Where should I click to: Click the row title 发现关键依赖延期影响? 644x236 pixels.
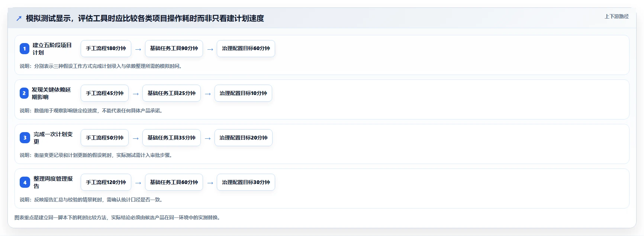tap(51, 93)
